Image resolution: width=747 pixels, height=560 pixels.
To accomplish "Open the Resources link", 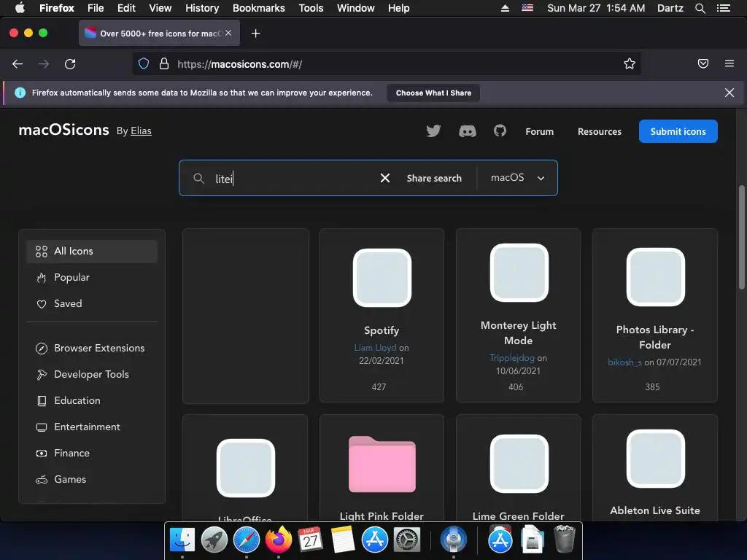I will [x=600, y=131].
